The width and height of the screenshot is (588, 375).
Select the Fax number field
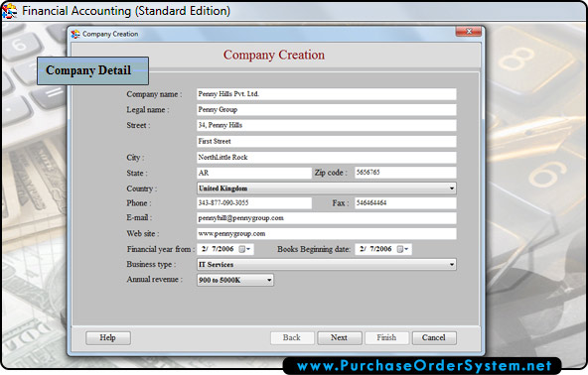(405, 203)
